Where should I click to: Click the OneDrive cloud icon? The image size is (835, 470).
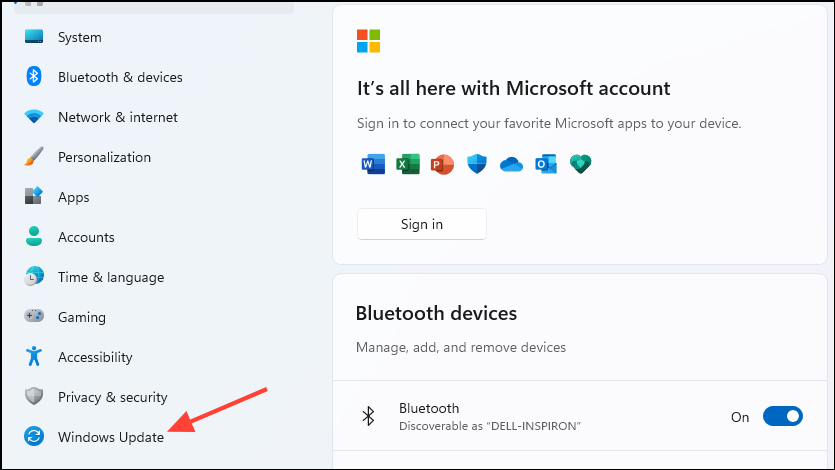coord(511,164)
